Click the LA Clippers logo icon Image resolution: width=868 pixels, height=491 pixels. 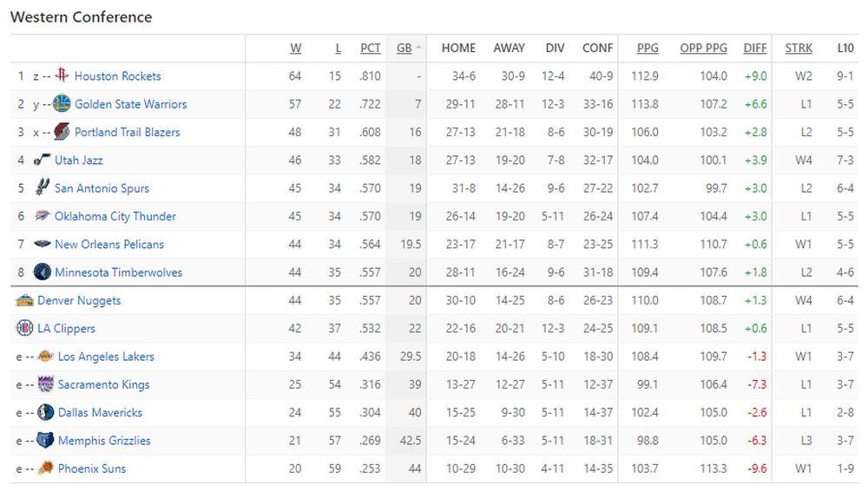coord(24,328)
